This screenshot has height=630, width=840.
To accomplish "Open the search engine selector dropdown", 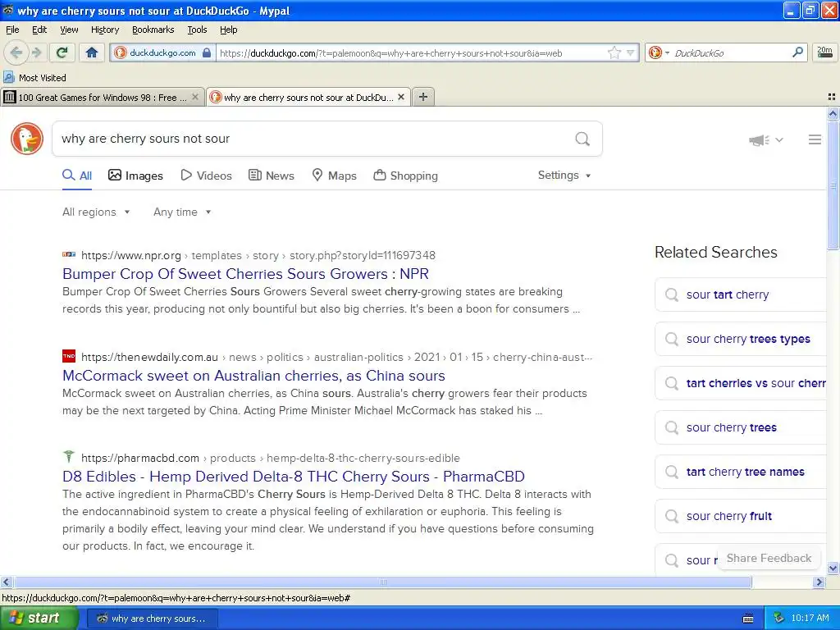I will click(659, 52).
